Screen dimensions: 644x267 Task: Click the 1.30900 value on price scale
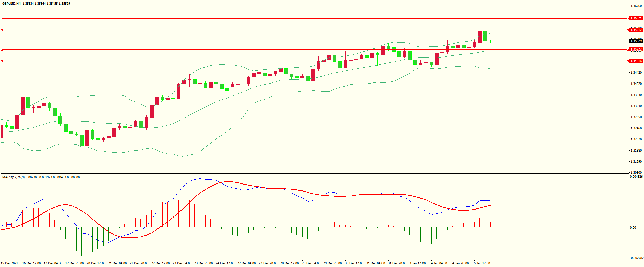pyautogui.click(x=636, y=172)
